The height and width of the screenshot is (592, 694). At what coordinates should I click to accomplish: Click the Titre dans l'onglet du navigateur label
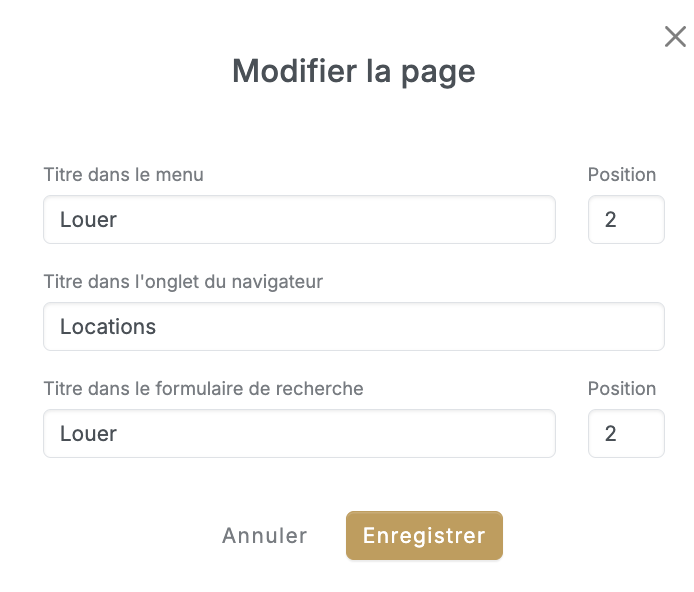(183, 282)
